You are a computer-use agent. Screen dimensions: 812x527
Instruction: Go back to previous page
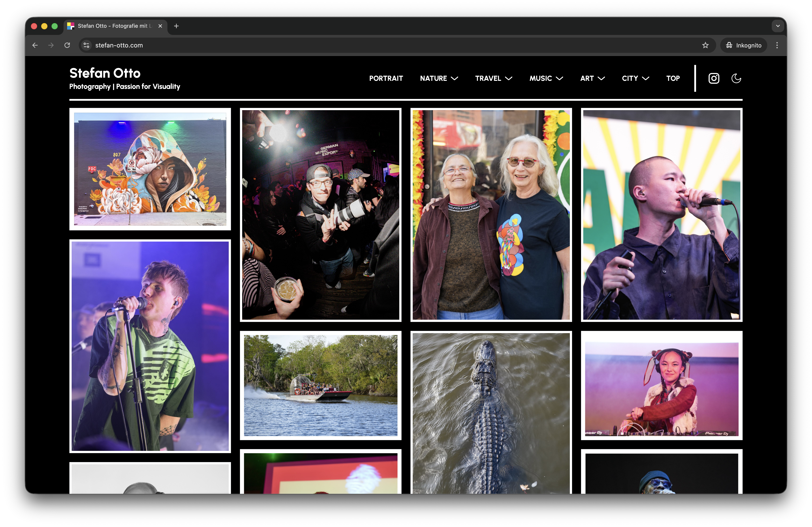[x=35, y=45]
